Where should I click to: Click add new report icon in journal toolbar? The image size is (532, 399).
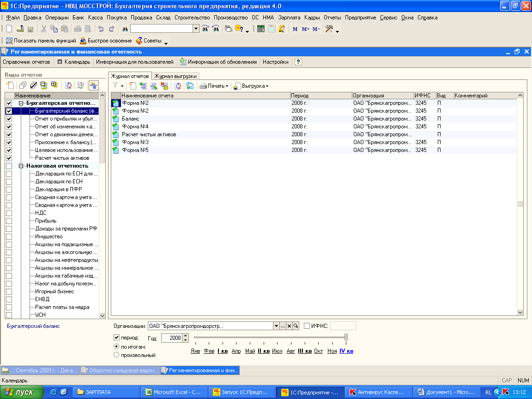pos(133,86)
